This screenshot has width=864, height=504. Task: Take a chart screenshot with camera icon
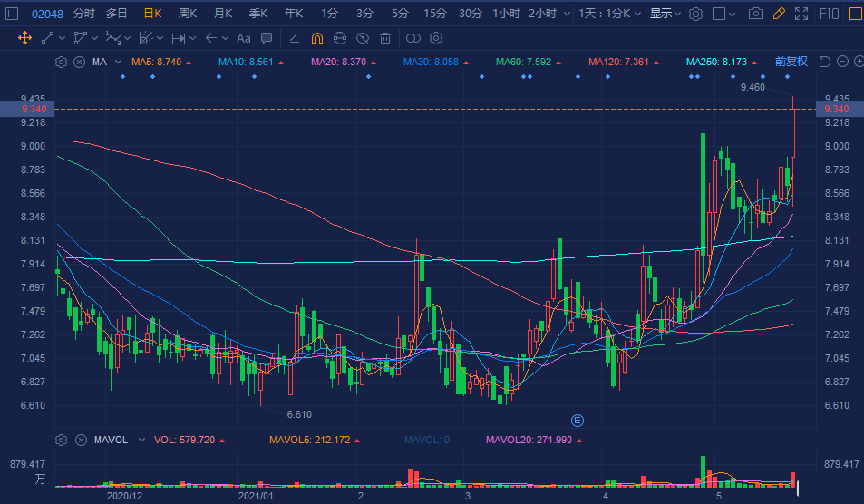[x=754, y=14]
